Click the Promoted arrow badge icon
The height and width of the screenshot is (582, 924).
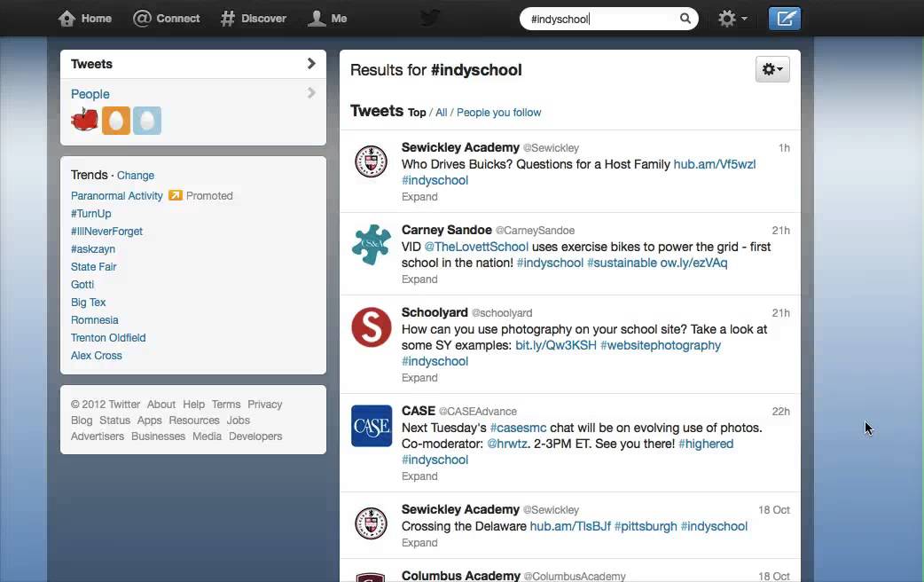pyautogui.click(x=175, y=195)
